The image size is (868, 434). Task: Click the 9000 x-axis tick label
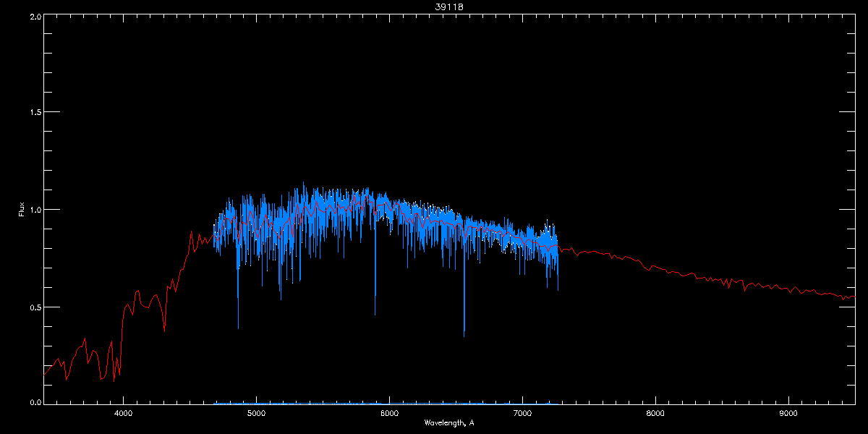coord(788,414)
